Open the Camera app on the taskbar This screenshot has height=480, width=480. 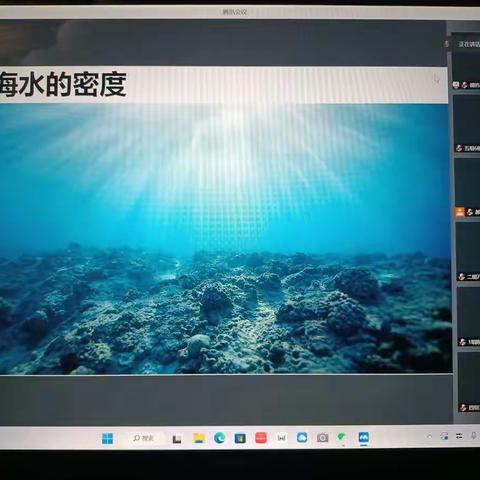(x=322, y=438)
